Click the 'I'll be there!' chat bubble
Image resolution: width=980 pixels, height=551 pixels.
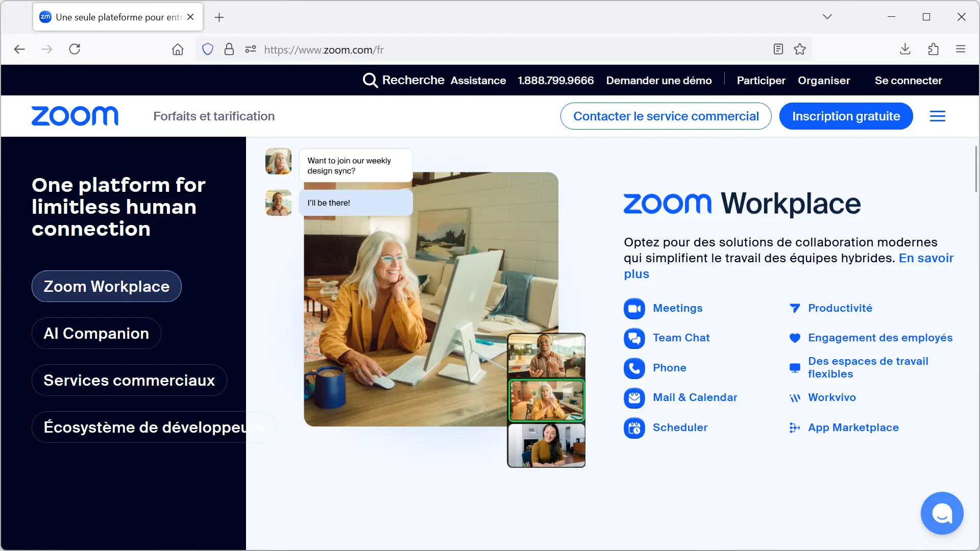(356, 203)
